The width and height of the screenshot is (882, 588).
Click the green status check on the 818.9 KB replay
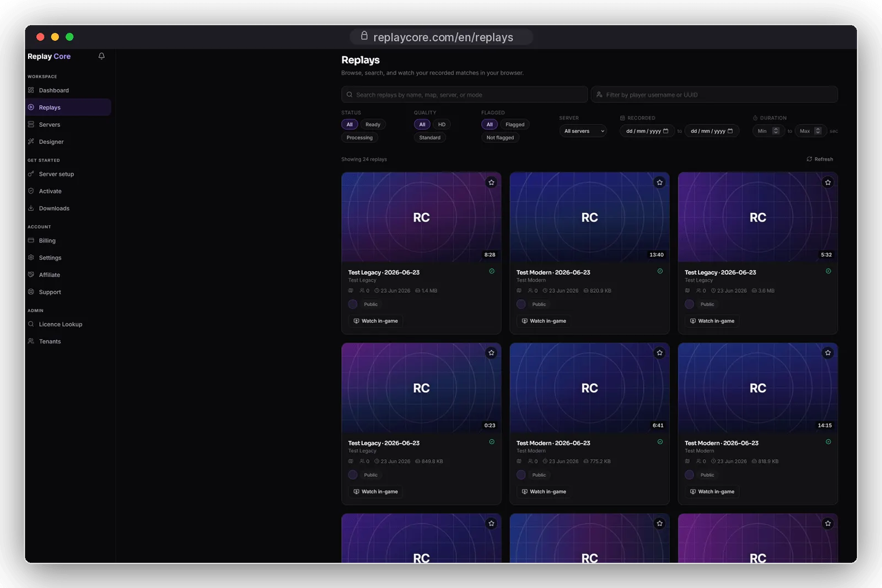tap(828, 442)
